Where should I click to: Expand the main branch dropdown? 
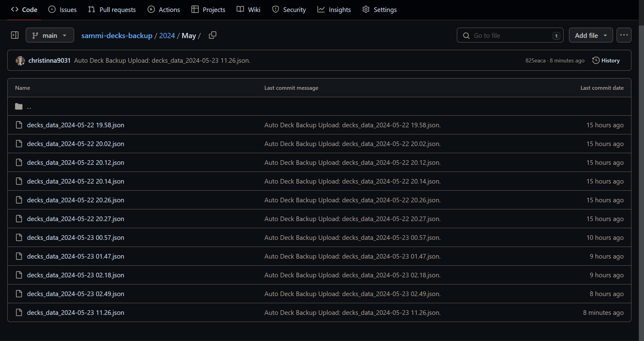click(50, 35)
